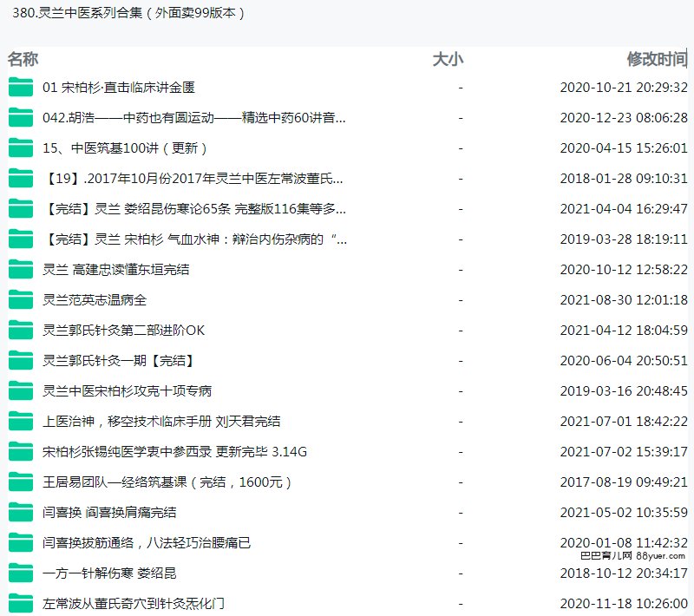This screenshot has height=616, width=694.
Task: Click the title 380.灵兰中医系列合集（外面卖99版本）
Action: [128, 13]
